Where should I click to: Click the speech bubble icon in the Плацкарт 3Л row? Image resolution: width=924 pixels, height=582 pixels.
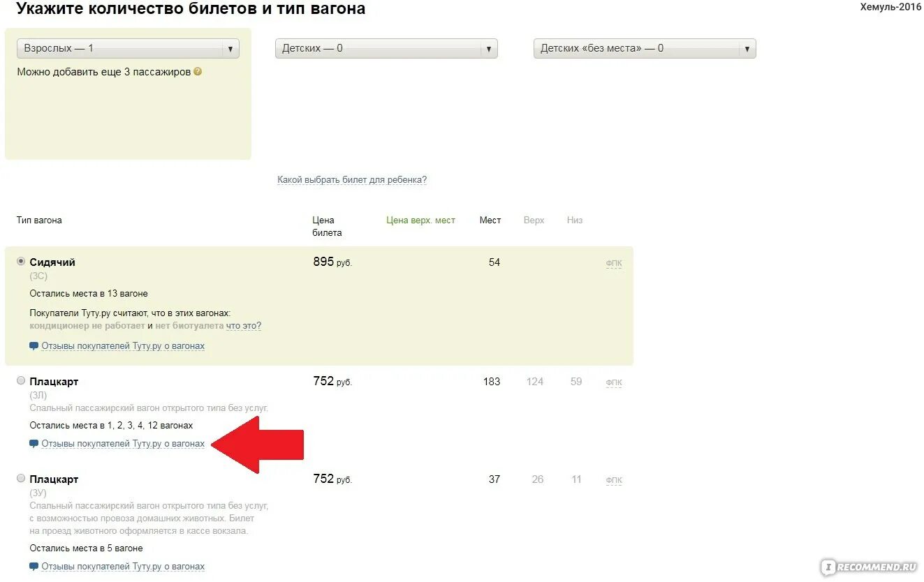coord(34,444)
